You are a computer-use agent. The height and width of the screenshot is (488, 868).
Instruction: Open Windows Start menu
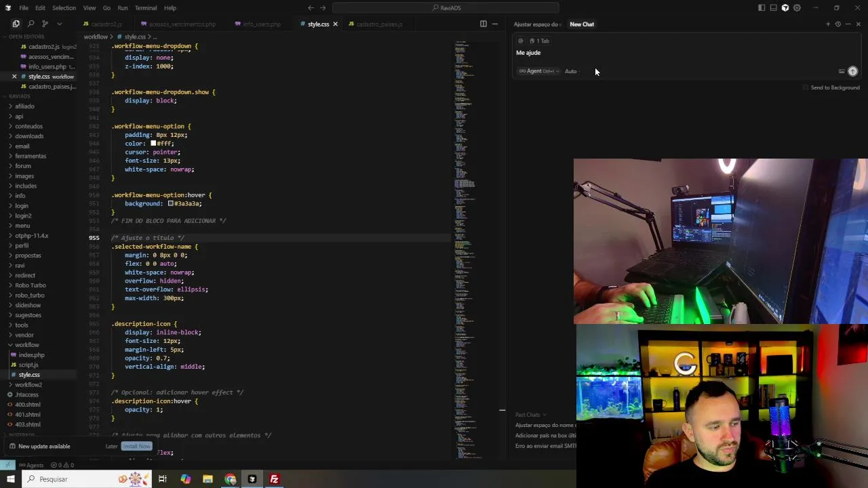pyautogui.click(x=10, y=479)
